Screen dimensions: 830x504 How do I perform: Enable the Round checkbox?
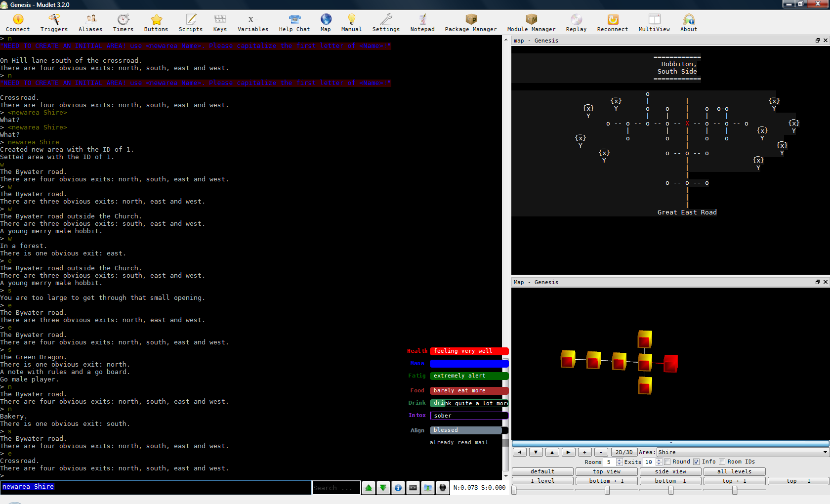click(667, 462)
